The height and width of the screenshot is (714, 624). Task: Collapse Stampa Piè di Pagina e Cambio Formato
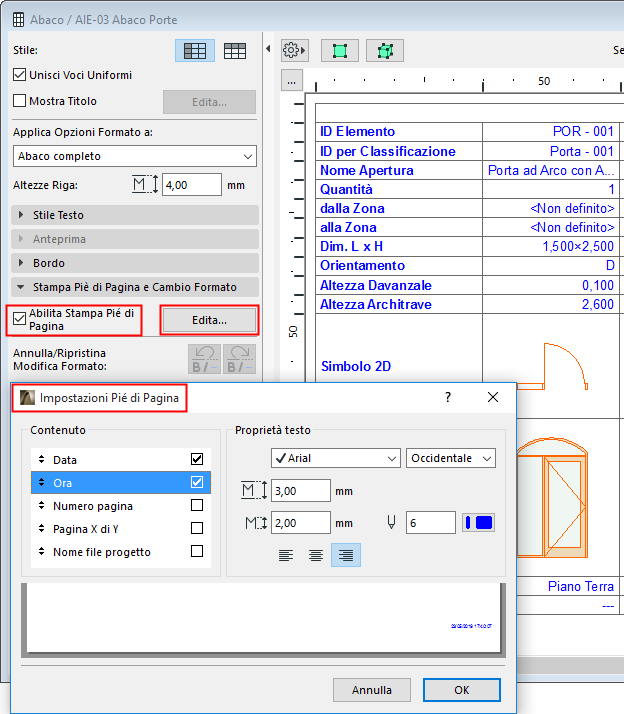[135, 287]
